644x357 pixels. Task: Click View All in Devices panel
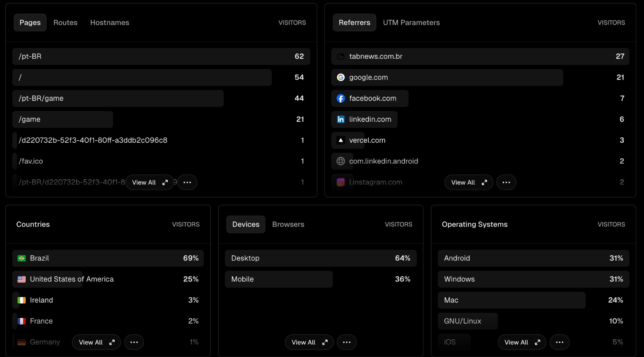pos(309,343)
